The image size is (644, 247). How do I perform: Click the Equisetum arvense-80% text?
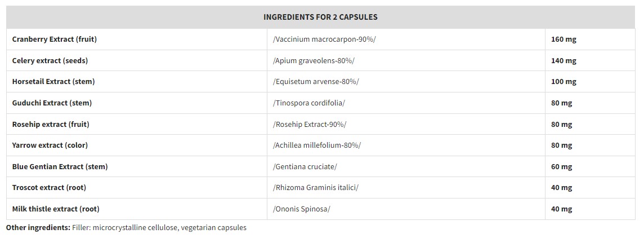pos(316,81)
